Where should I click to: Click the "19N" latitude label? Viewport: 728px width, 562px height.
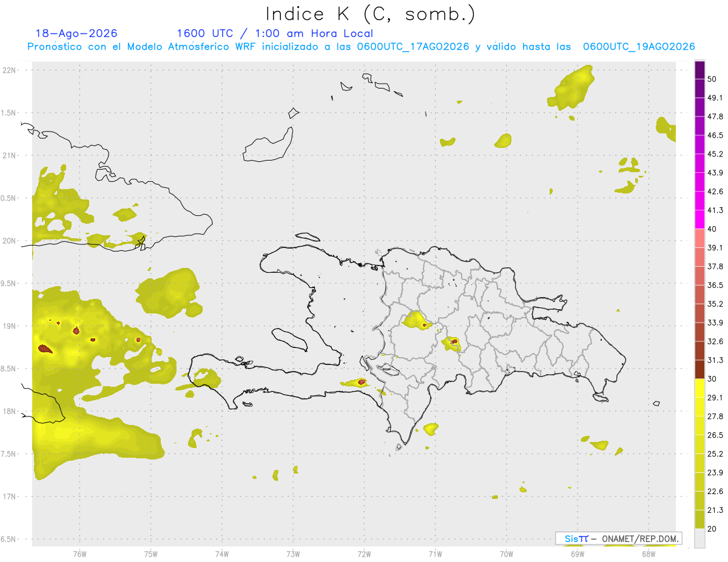pyautogui.click(x=10, y=326)
